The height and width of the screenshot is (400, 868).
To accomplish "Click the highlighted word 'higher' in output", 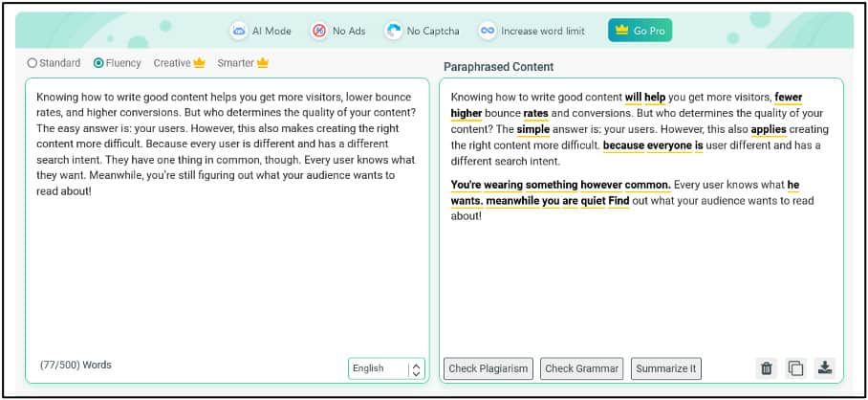I will click(467, 114).
